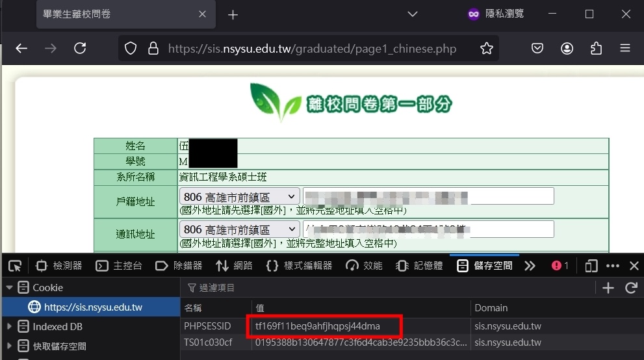Click the 學號 label cell
This screenshot has width=644, height=360.
136,161
